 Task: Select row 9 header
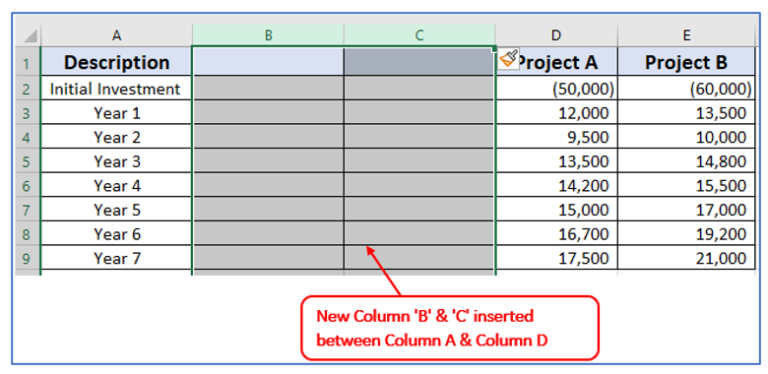click(x=27, y=258)
